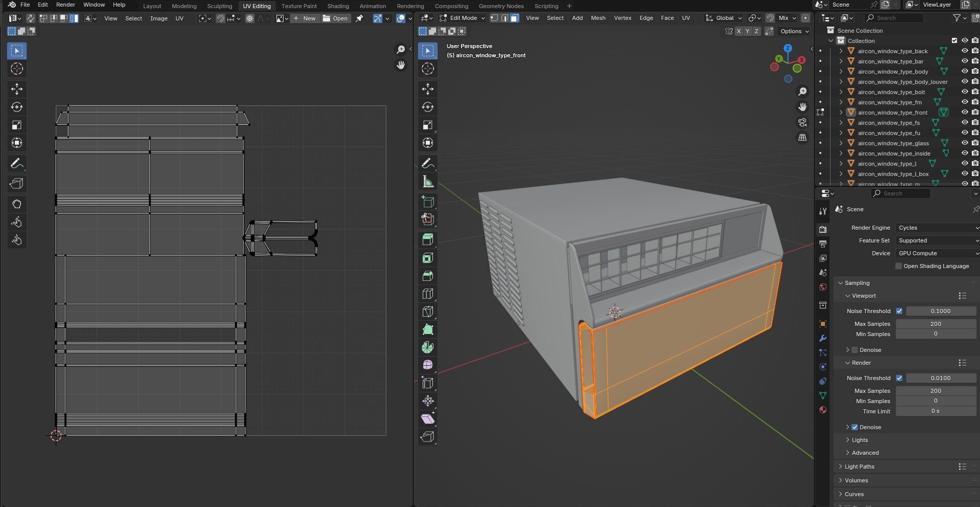
Task: Adjust Render Noise Threshold value 0.0100
Action: pyautogui.click(x=941, y=378)
